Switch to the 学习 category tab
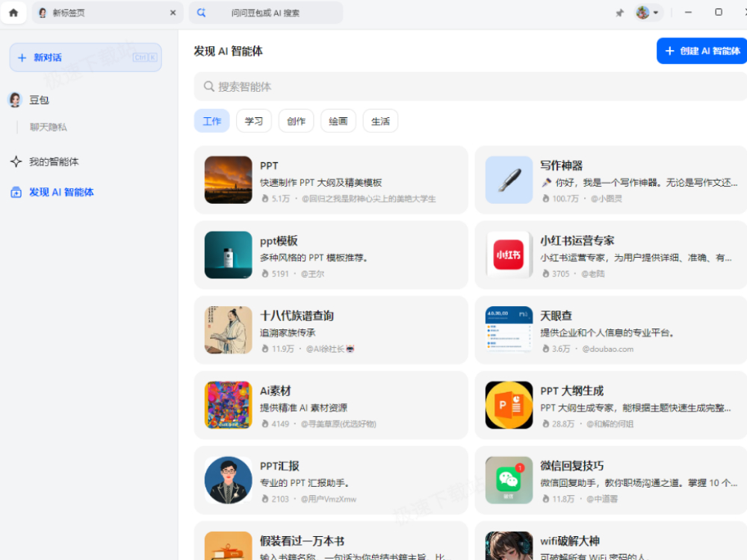 point(254,121)
